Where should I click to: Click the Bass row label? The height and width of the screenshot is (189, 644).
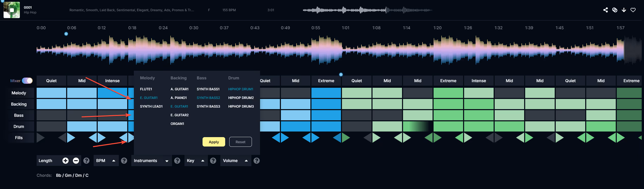[19, 115]
